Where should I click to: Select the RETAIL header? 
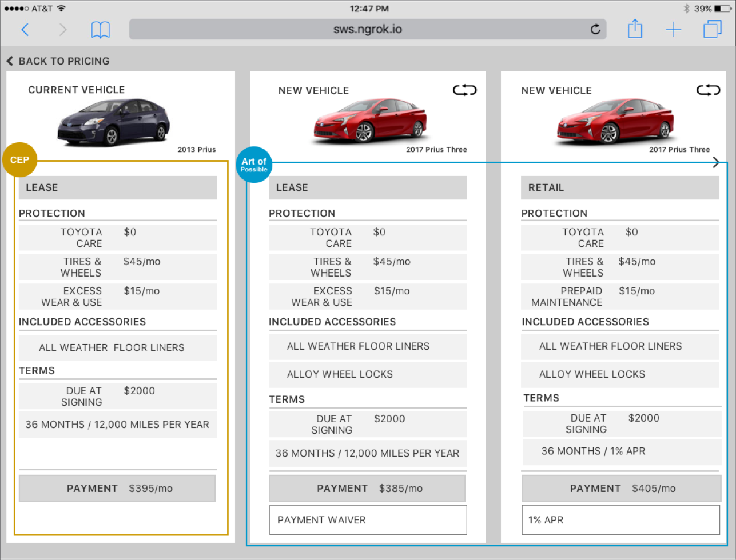click(620, 187)
